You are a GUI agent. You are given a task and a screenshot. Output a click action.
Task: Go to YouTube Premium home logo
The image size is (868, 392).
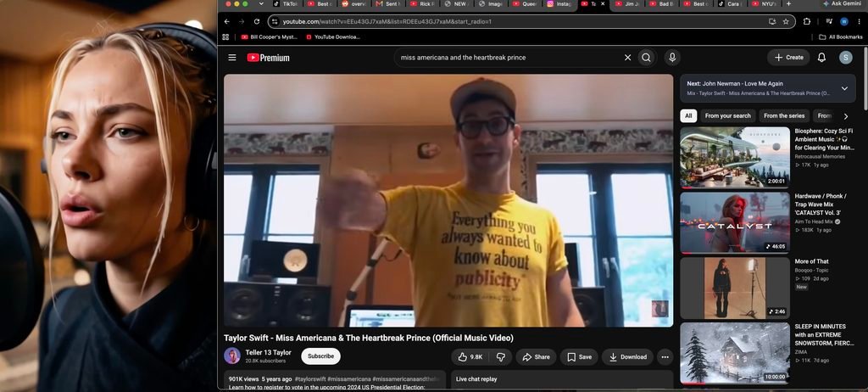(269, 58)
